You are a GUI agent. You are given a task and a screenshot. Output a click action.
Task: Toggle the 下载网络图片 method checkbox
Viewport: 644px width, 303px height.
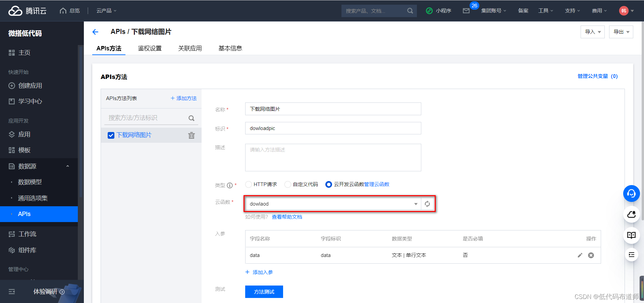click(111, 135)
